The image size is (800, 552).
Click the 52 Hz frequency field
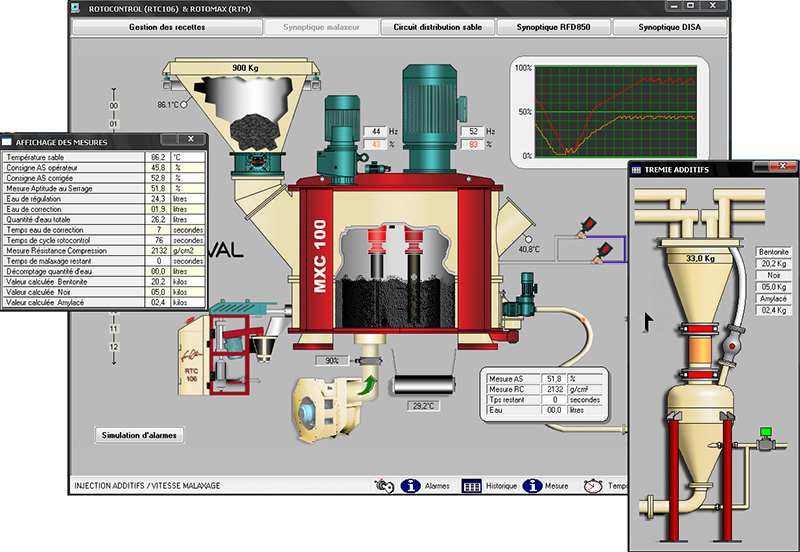pos(472,132)
